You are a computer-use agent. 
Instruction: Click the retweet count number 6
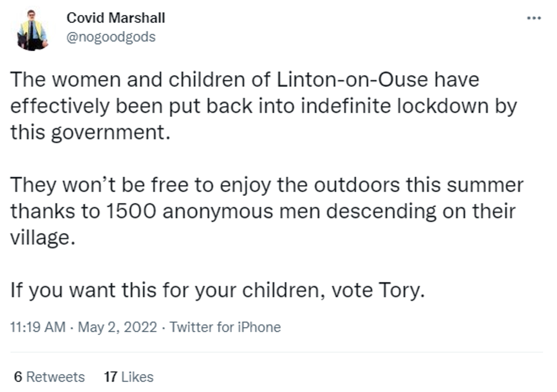click(18, 377)
